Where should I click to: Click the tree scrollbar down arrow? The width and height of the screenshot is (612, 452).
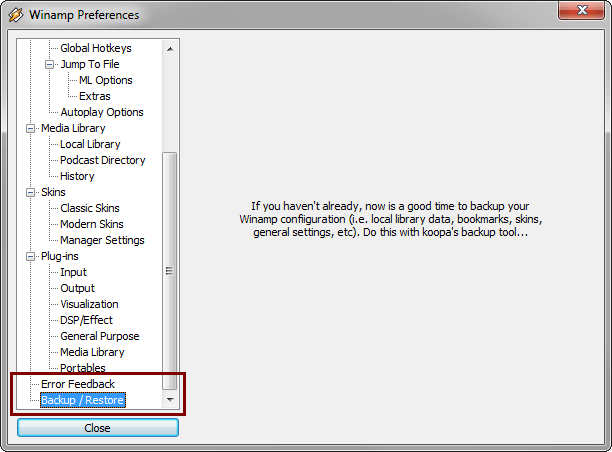pos(169,400)
